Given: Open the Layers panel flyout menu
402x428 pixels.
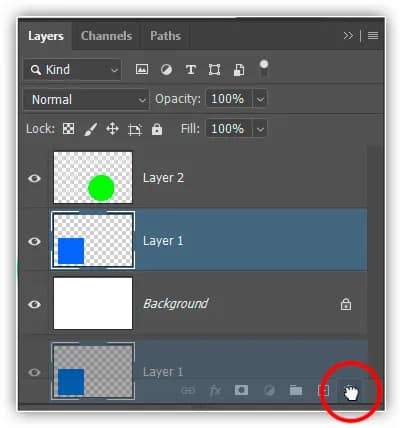Looking at the screenshot, I should point(373,36).
